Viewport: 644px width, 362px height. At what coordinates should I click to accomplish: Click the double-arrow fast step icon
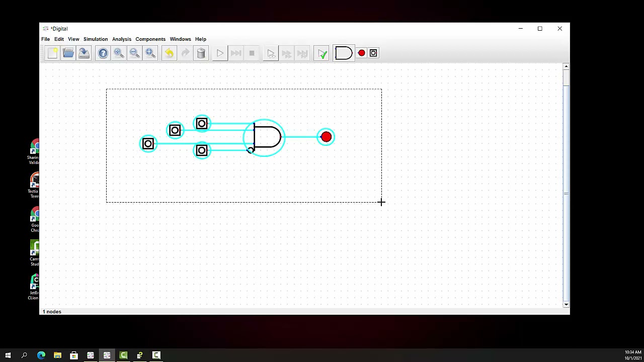[x=287, y=53]
